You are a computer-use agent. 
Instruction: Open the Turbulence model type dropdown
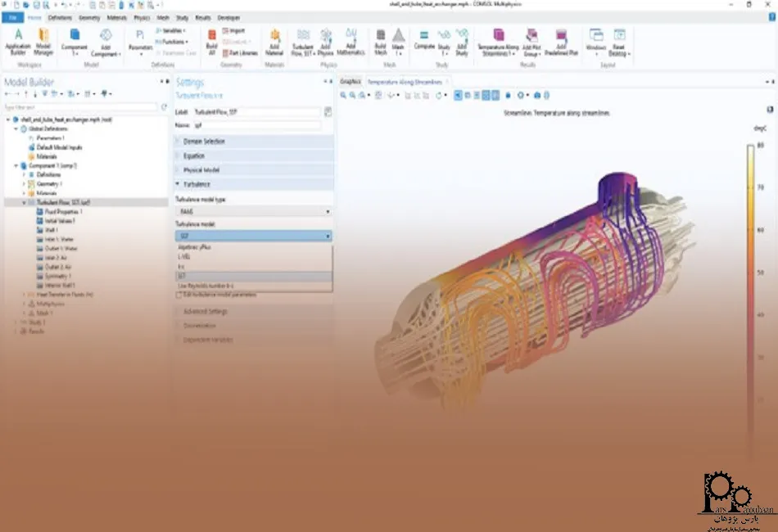click(254, 211)
